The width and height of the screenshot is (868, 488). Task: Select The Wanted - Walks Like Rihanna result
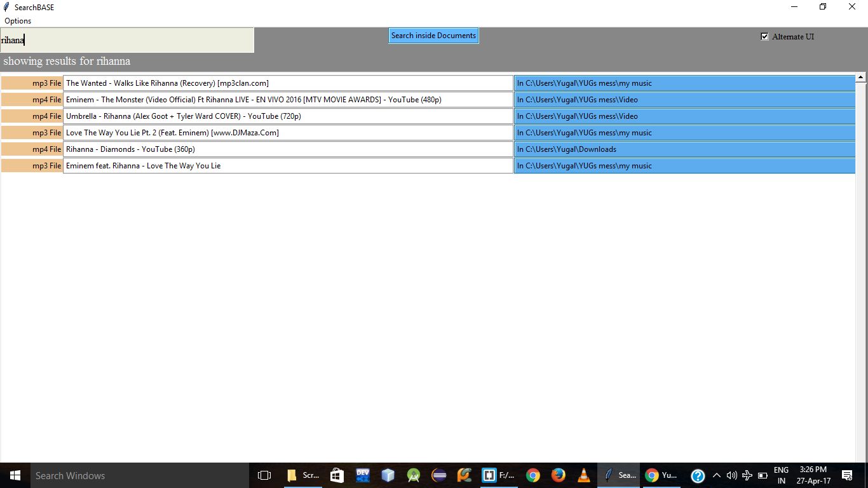(288, 83)
